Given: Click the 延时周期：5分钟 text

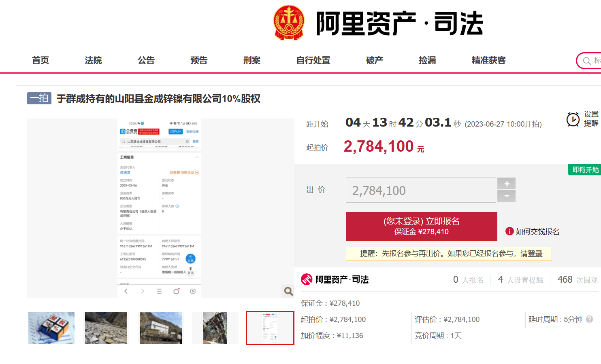Looking at the screenshot, I should pyautogui.click(x=555, y=320).
